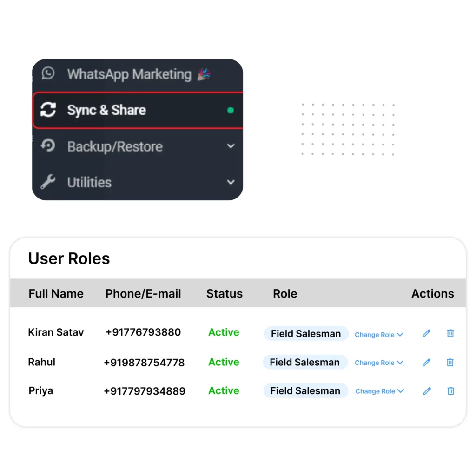476x476 pixels.
Task: Open the delete icon for Rahul's row
Action: [450, 362]
